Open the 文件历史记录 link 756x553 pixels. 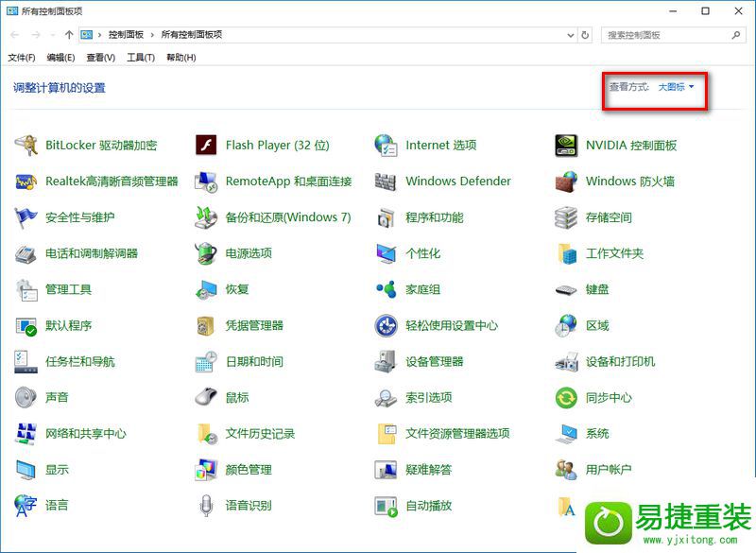tap(261, 434)
